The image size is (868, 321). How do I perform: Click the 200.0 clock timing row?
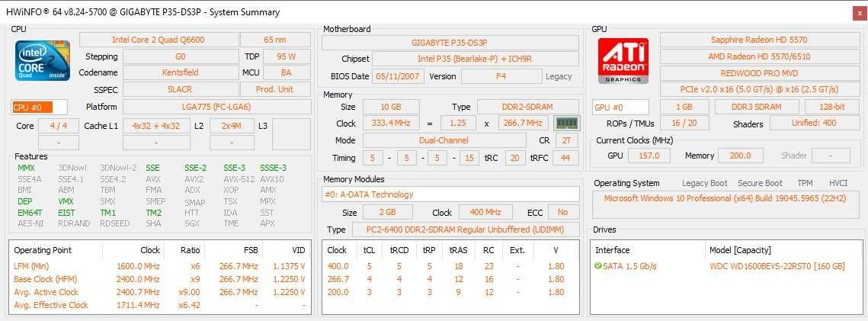coord(450,292)
